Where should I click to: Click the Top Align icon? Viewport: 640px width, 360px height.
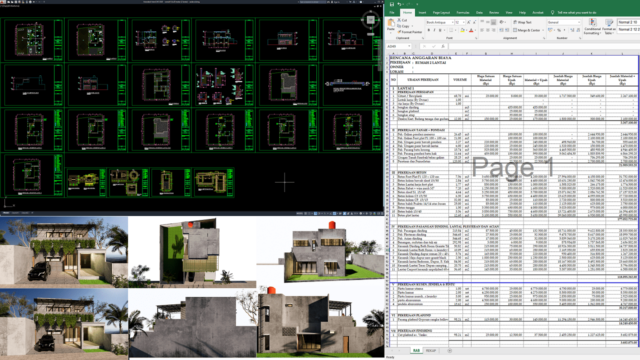(x=482, y=22)
